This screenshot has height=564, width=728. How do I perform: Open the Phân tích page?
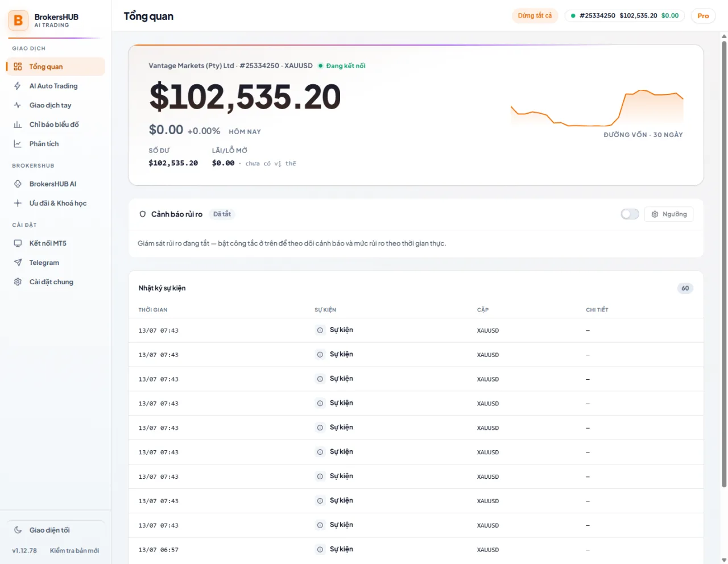(x=56, y=144)
